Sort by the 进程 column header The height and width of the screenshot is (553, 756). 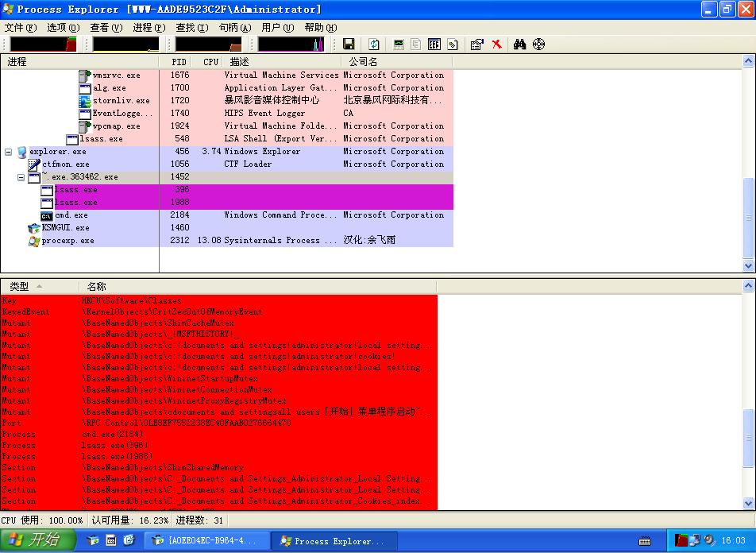click(79, 62)
